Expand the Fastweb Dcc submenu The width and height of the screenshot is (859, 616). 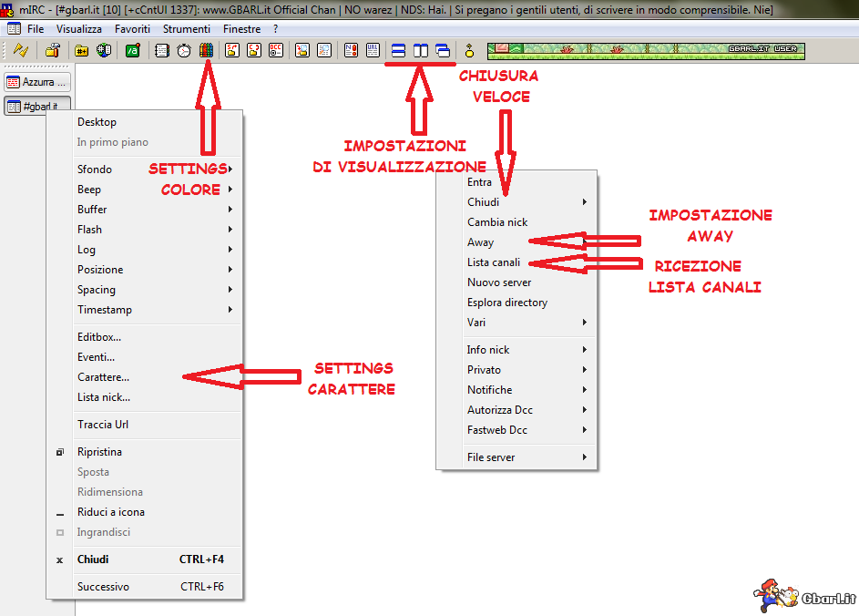point(516,430)
